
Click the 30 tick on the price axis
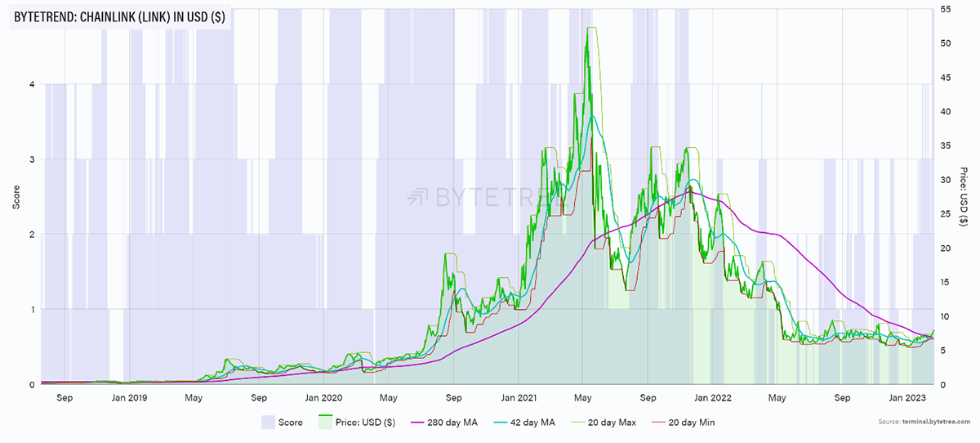point(946,179)
